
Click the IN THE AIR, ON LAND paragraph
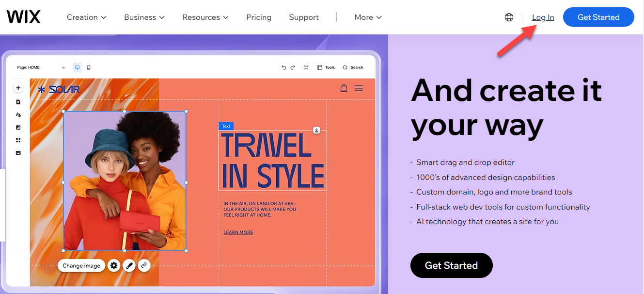pyautogui.click(x=260, y=209)
